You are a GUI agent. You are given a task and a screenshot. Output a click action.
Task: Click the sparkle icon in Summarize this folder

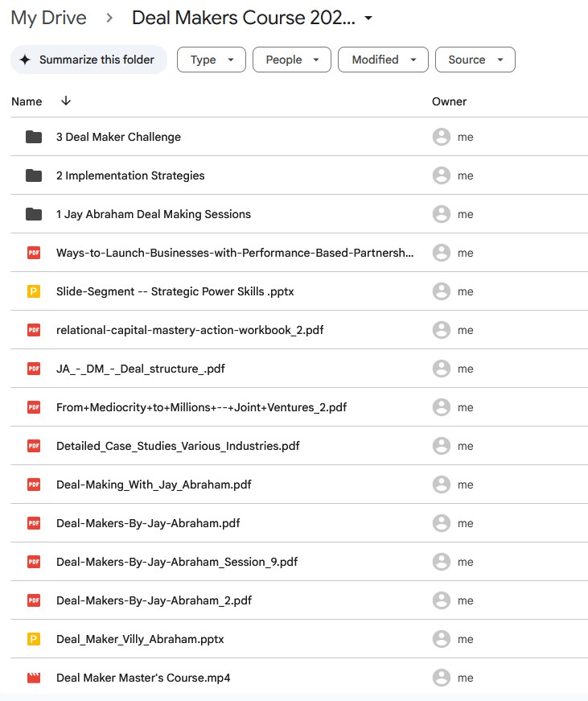pos(26,60)
